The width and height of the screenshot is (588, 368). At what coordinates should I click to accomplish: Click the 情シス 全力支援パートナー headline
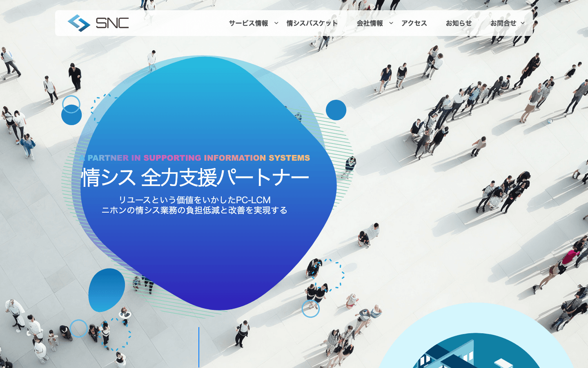click(195, 177)
